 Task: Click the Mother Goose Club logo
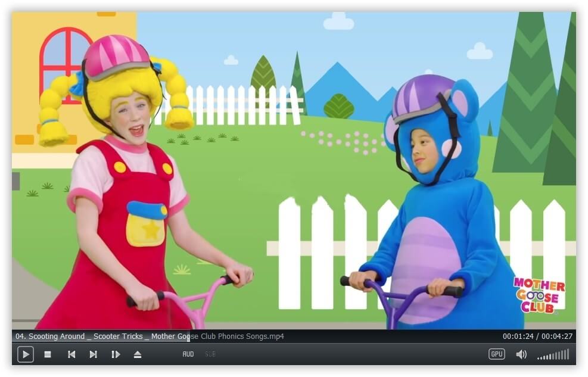coord(539,295)
